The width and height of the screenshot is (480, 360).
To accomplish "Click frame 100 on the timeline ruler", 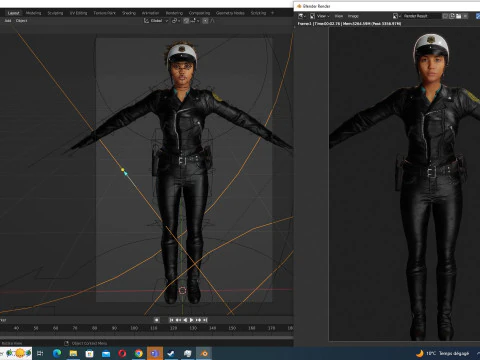I will (134, 328).
